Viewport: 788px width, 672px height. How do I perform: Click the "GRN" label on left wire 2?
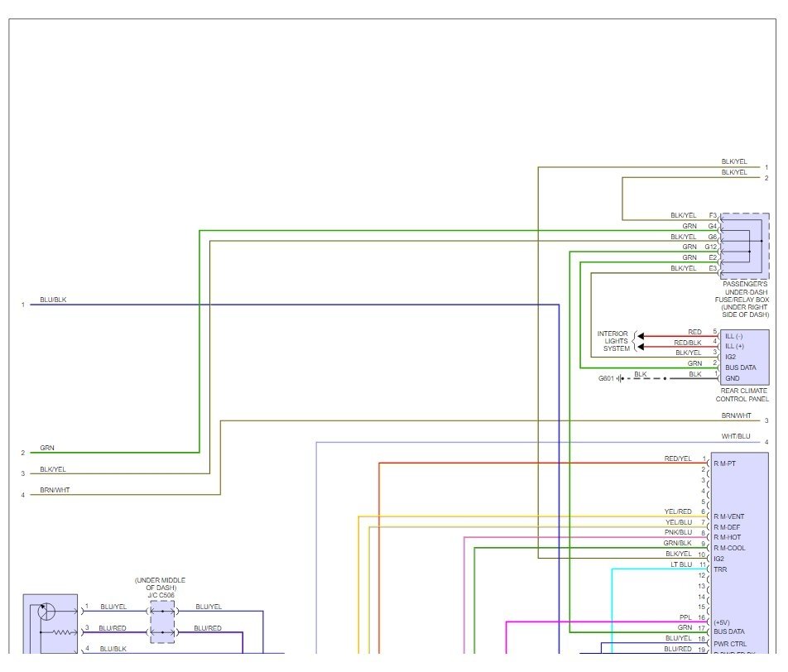[x=47, y=448]
